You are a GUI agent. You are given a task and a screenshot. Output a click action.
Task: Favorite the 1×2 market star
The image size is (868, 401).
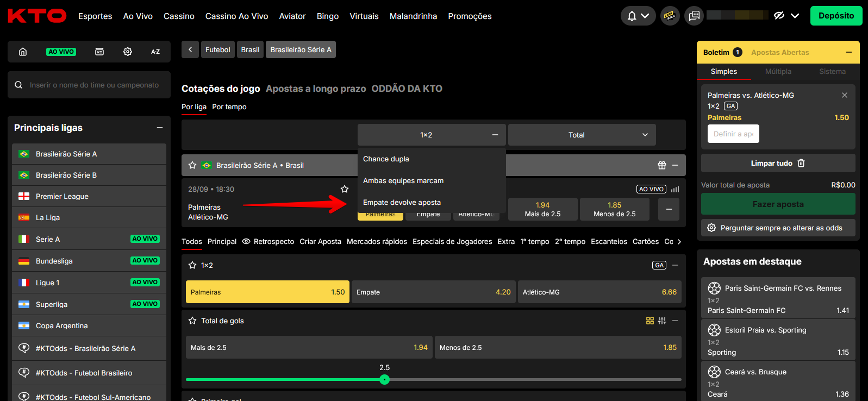tap(192, 265)
